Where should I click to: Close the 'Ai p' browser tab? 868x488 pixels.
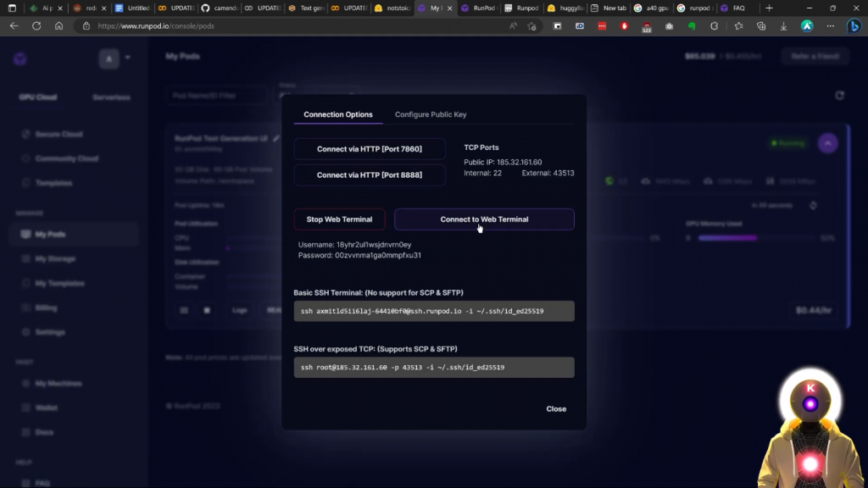click(60, 8)
